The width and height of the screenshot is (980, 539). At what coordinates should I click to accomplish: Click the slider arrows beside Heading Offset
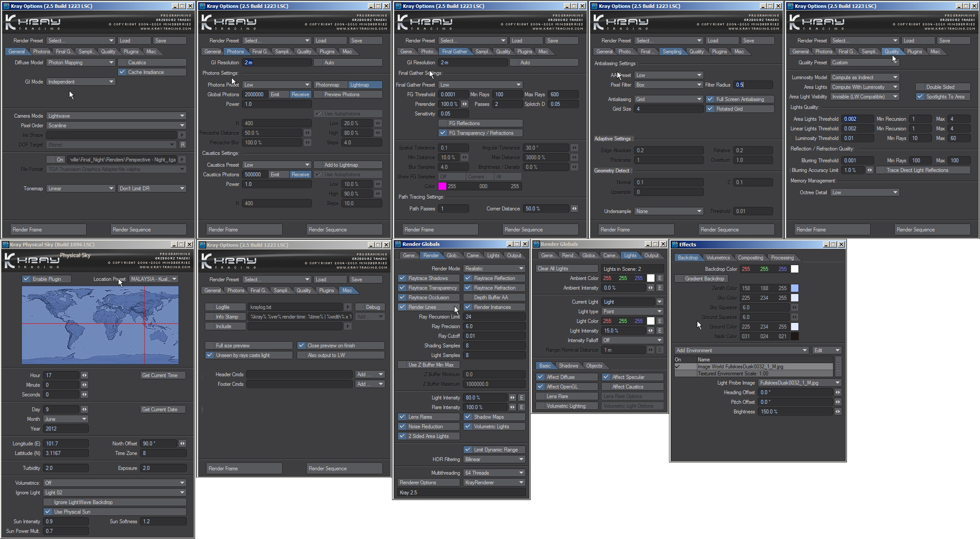coord(838,392)
